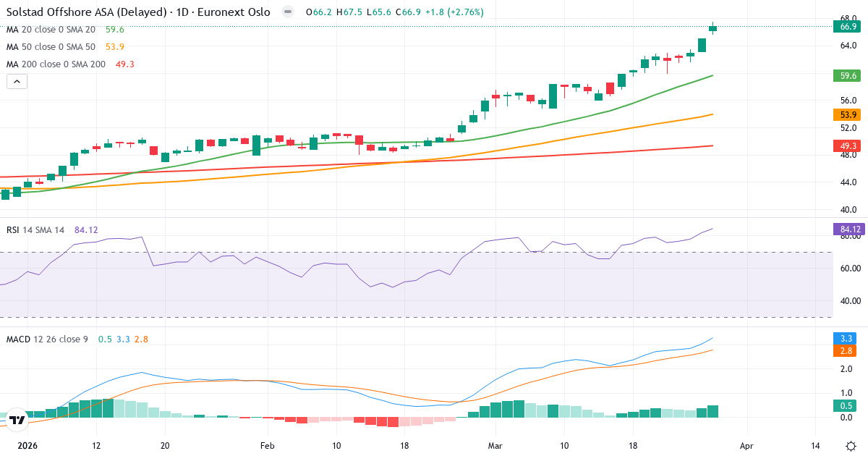Image resolution: width=868 pixels, height=456 pixels.
Task: Click the latest green candlestick near 66.9
Action: [x=713, y=29]
